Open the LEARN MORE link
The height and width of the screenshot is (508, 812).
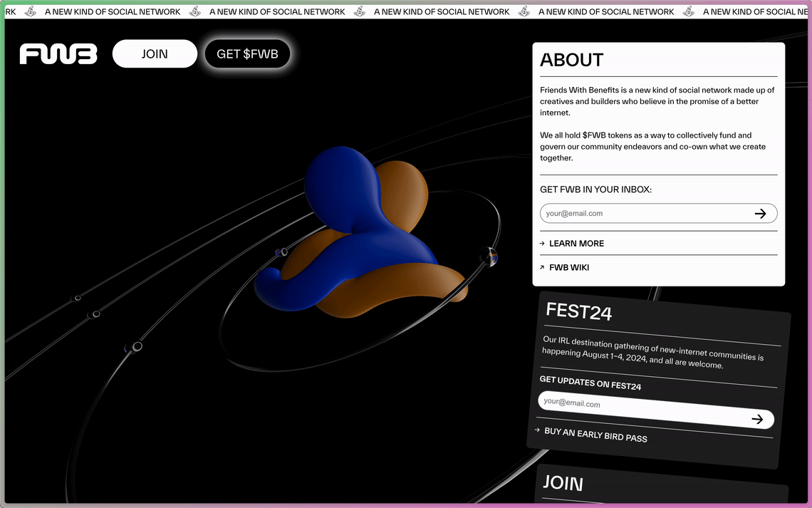[x=576, y=244]
